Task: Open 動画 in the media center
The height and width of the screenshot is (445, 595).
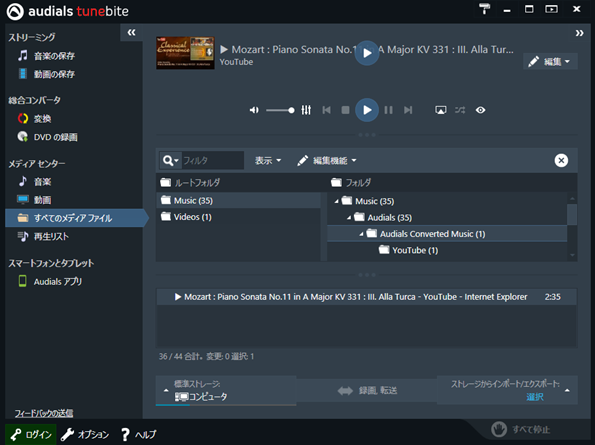Action: pos(34,200)
